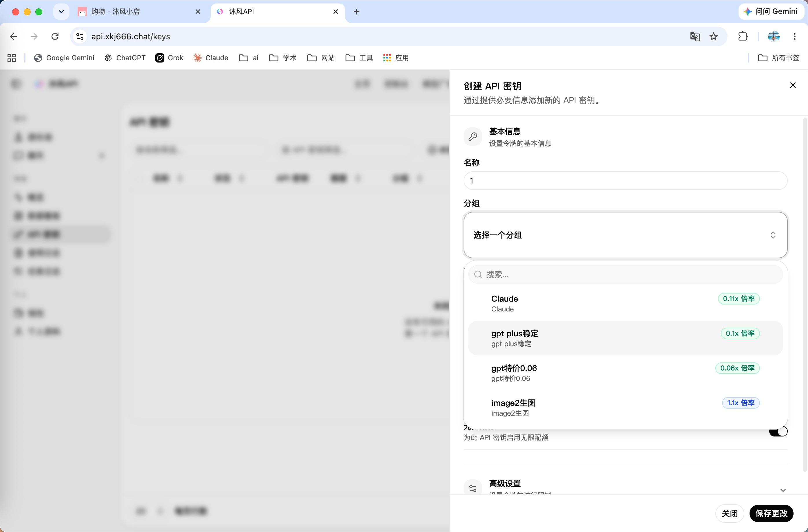
Task: Open the 工具 bookmark folder
Action: (x=359, y=58)
